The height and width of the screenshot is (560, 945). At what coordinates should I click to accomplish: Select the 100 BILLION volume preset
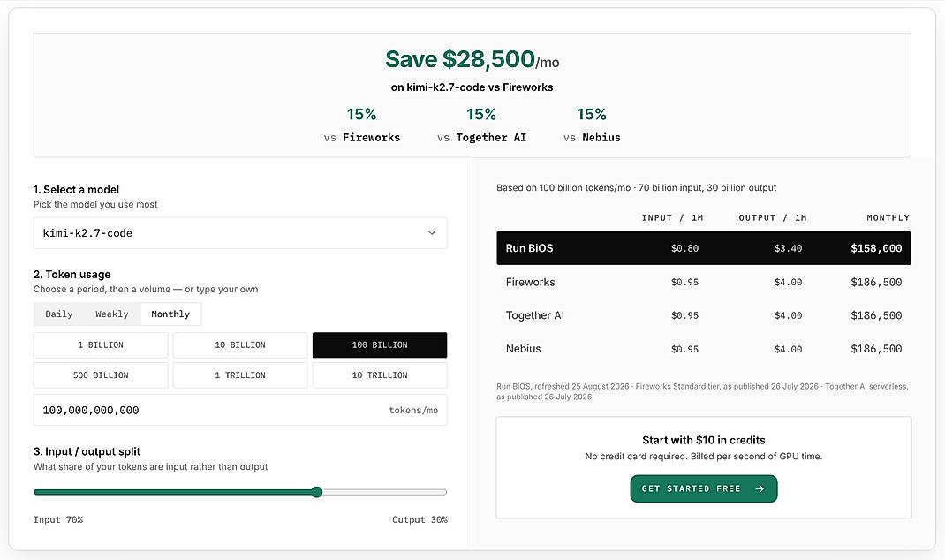pyautogui.click(x=380, y=344)
